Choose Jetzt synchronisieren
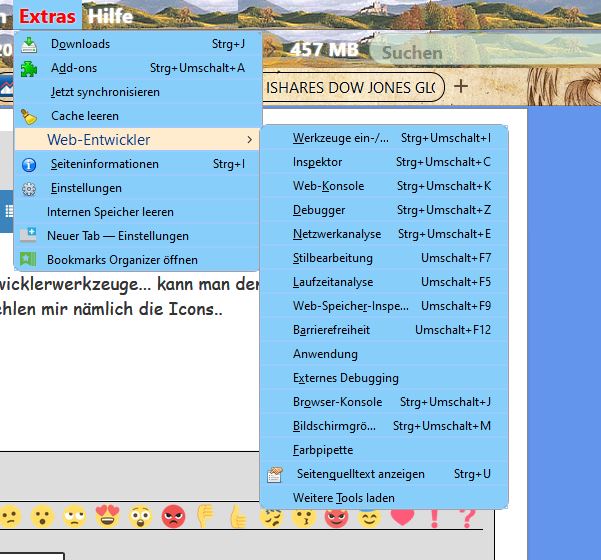Viewport: 601px width, 560px height. click(x=137, y=92)
